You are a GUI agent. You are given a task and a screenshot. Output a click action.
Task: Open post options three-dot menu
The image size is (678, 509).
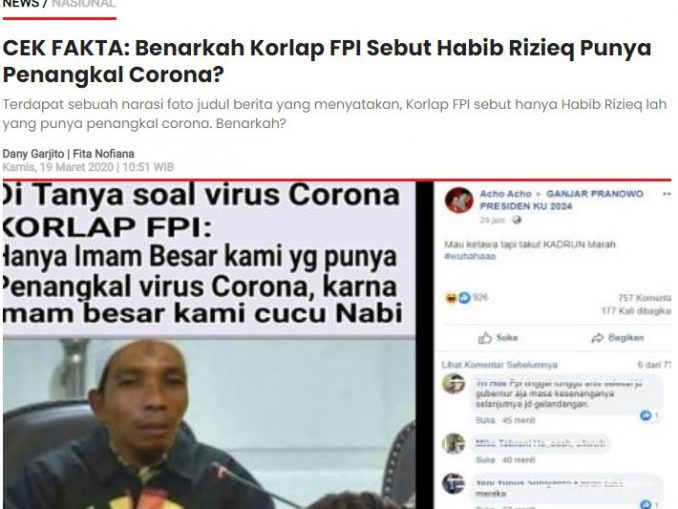(x=667, y=194)
